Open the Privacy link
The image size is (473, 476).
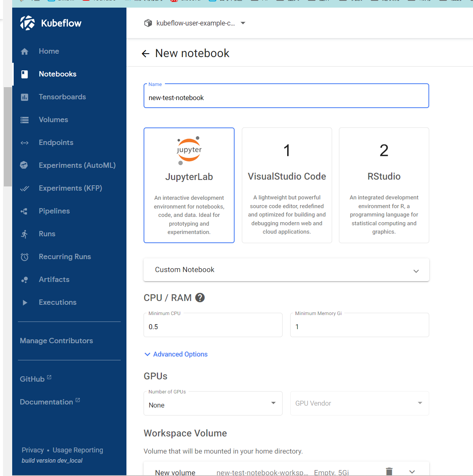33,450
